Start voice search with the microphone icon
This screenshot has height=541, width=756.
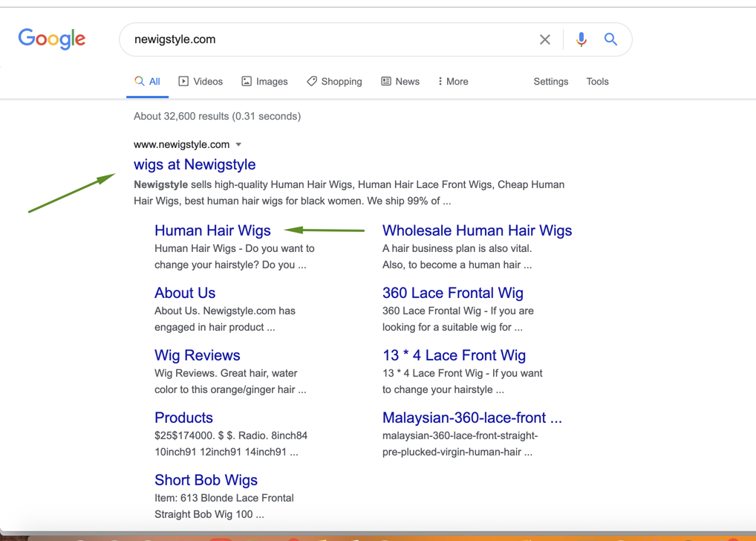tap(581, 39)
